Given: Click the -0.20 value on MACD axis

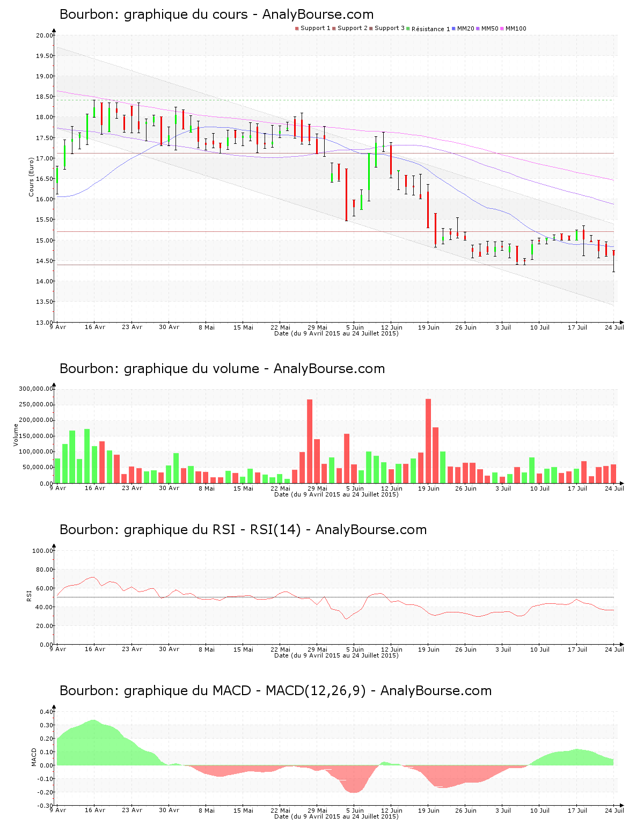Looking at the screenshot, I should [x=46, y=792].
